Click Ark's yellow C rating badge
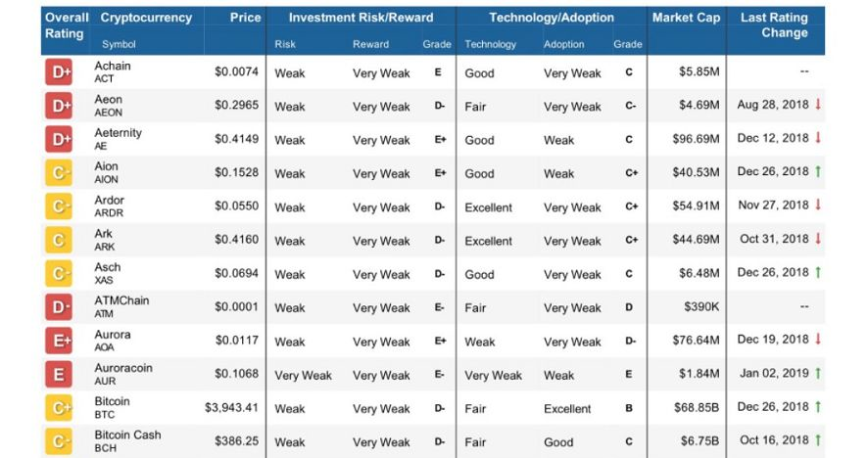This screenshot has width=868, height=458. (x=59, y=240)
